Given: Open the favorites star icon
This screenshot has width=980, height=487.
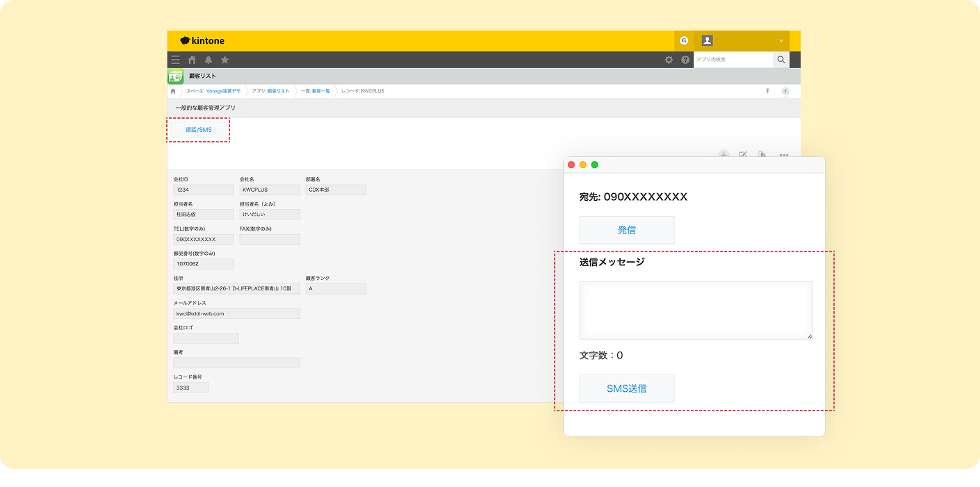Looking at the screenshot, I should [x=224, y=60].
